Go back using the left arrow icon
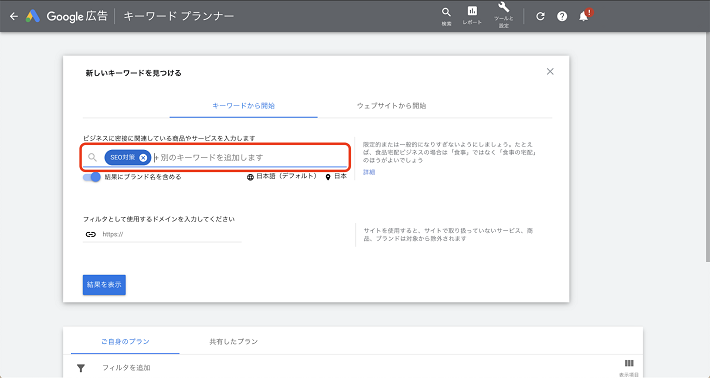 click(x=14, y=16)
